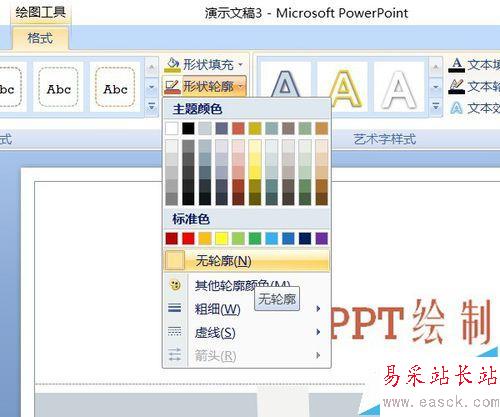
Task: Open the 粗细(W) menu item
Action: click(x=247, y=309)
